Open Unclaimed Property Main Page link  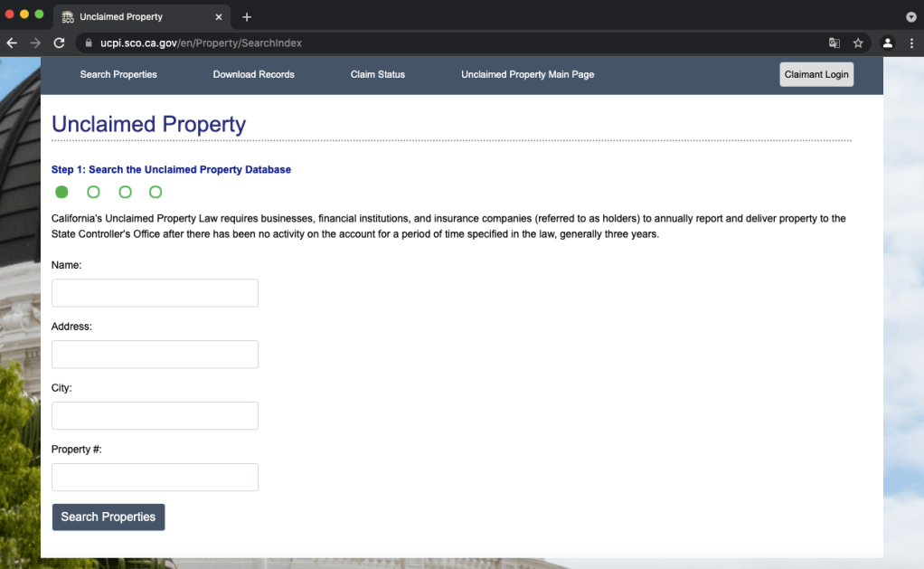tap(527, 74)
